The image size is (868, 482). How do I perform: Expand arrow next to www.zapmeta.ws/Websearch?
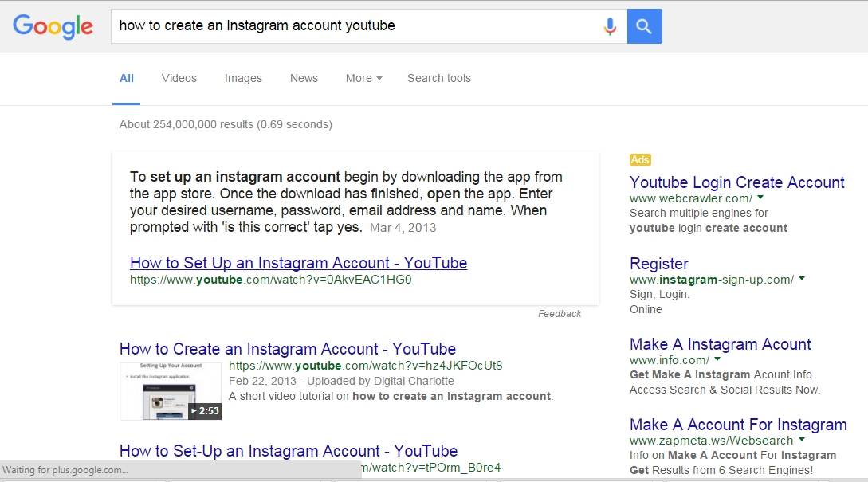[x=802, y=440]
